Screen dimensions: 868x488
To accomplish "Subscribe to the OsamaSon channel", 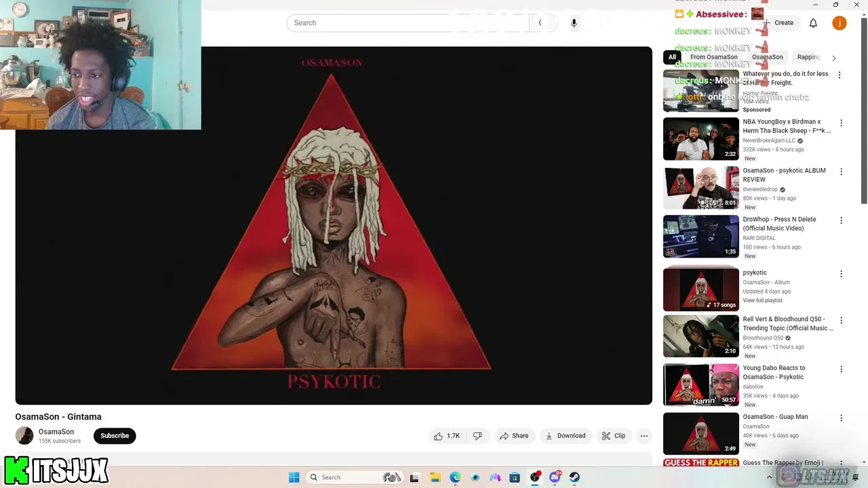I will tap(115, 436).
